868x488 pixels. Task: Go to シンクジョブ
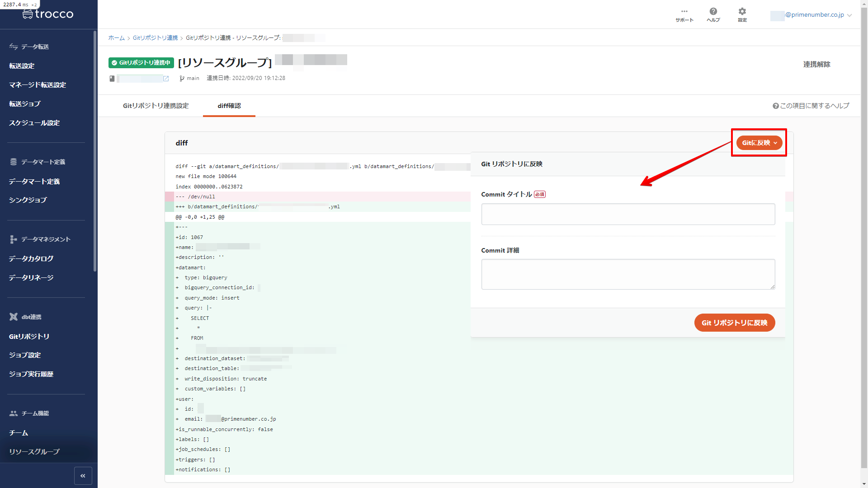pos(28,200)
